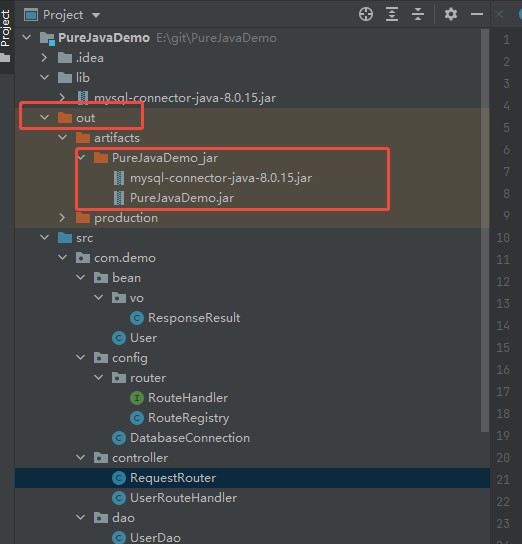The image size is (522, 544).
Task: Click the PureJavaDemo_jar folder icon
Action: (101, 158)
